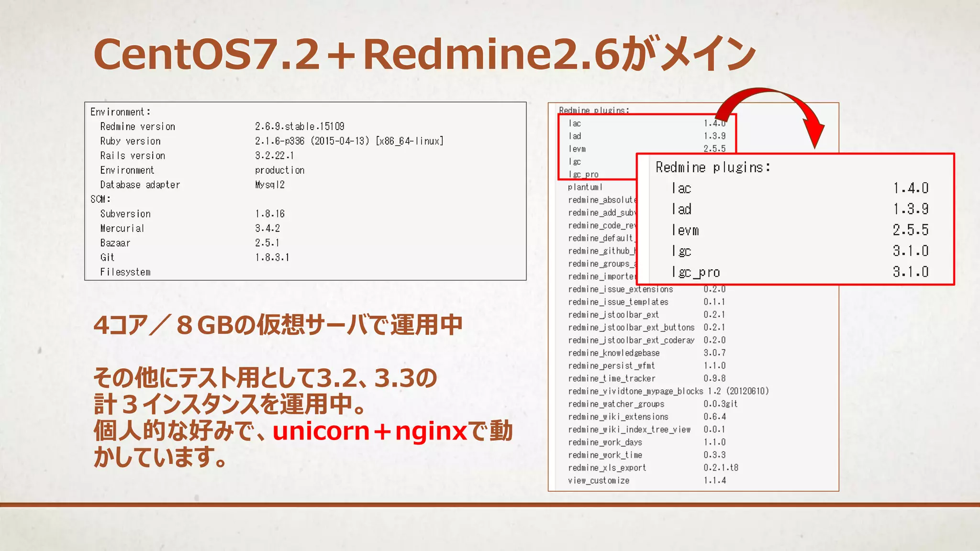
Task: Click the line '4コア／８GBの仮想サーバで運用中'
Action: click(278, 325)
